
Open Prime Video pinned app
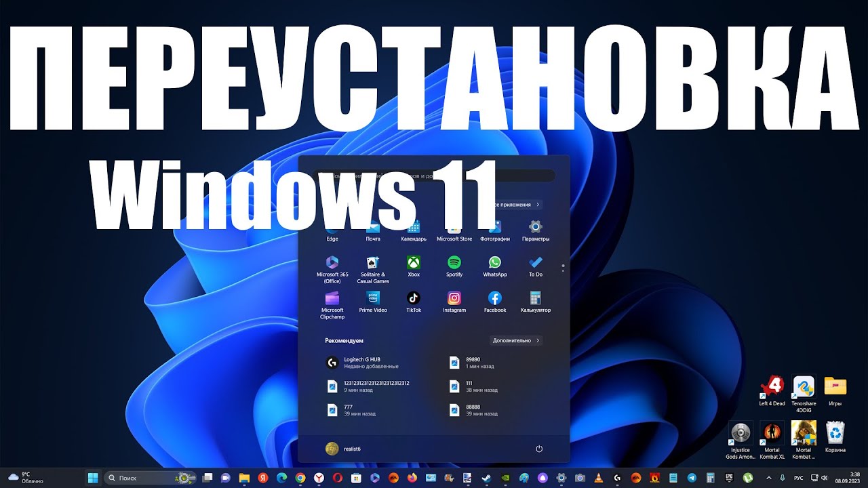pyautogui.click(x=373, y=302)
